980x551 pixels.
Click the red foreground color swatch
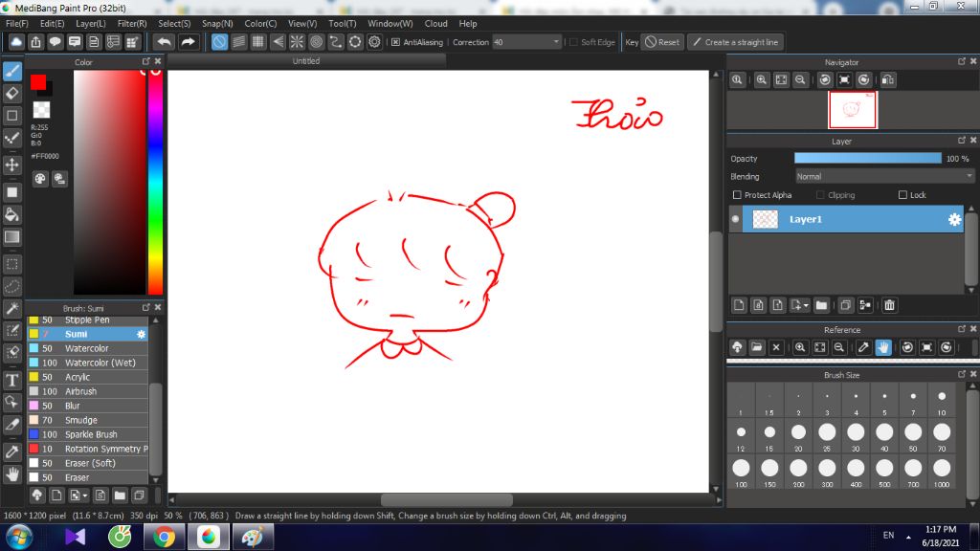[38, 82]
